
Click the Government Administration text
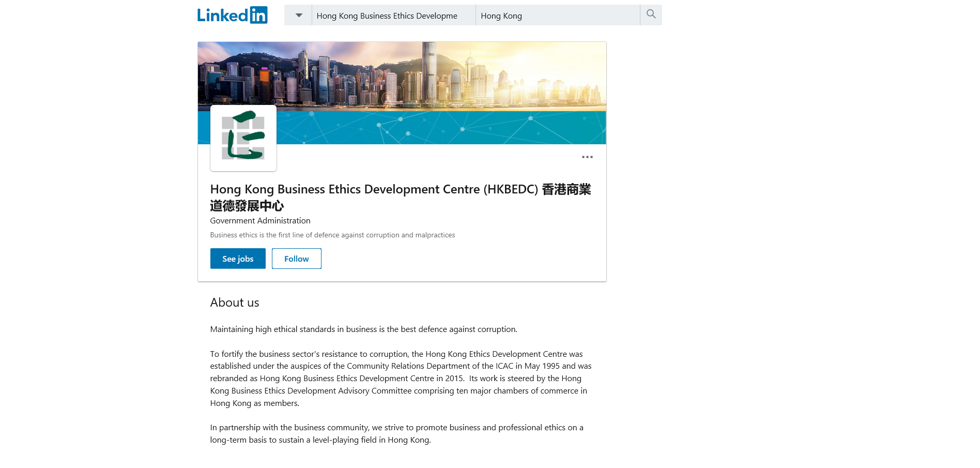pyautogui.click(x=261, y=220)
